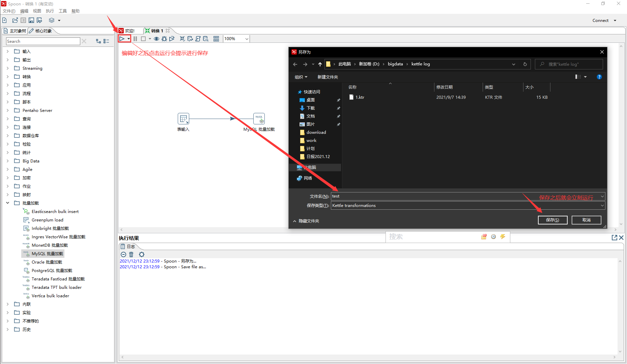Preview the transformation with eye icon
Screen dimensions: 627x364
pos(156,39)
